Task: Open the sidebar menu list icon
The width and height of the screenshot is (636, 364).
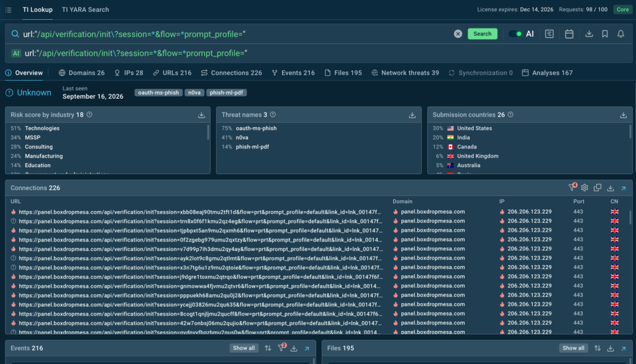Action: click(8, 10)
